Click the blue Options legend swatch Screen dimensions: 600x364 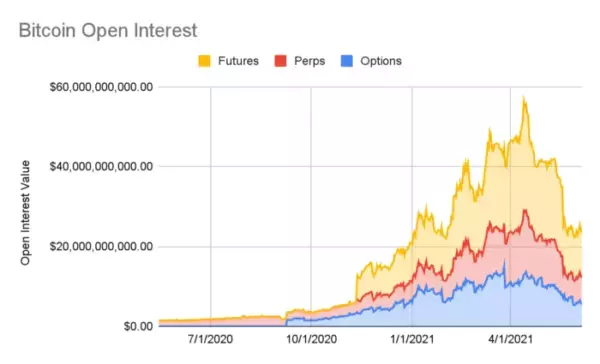tap(347, 61)
